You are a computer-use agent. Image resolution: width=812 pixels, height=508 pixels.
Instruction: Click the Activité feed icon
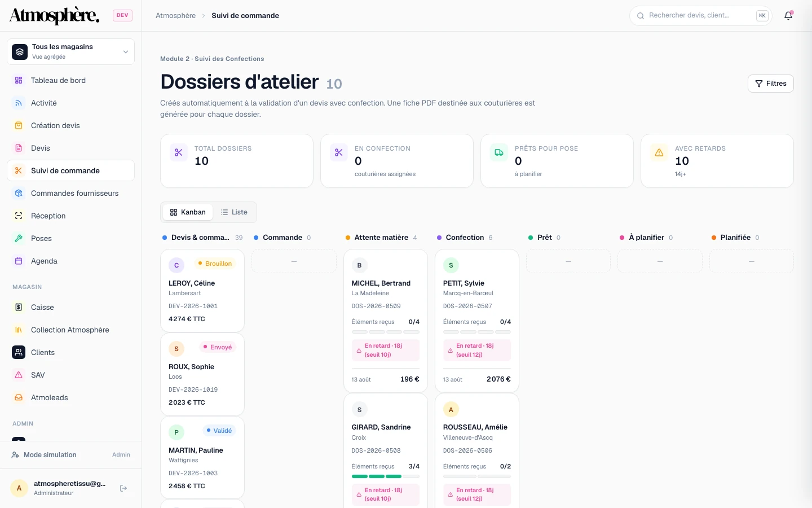pos(19,103)
